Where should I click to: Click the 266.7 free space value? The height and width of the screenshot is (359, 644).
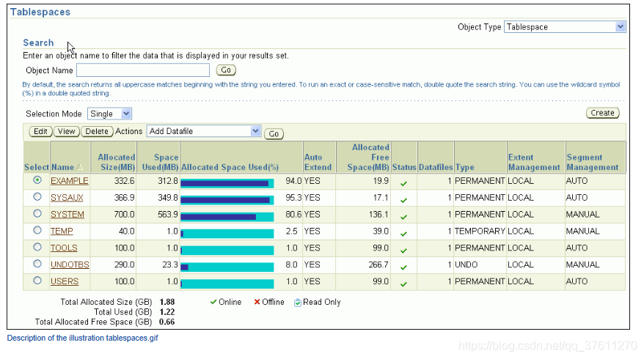tap(378, 264)
